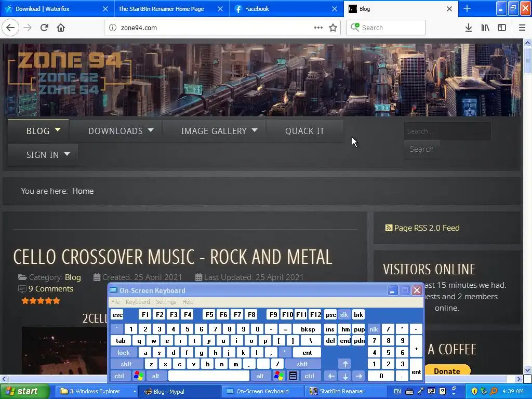Open the File menu in On-Screen Keyboard
Image resolution: width=532 pixels, height=399 pixels.
point(115,302)
